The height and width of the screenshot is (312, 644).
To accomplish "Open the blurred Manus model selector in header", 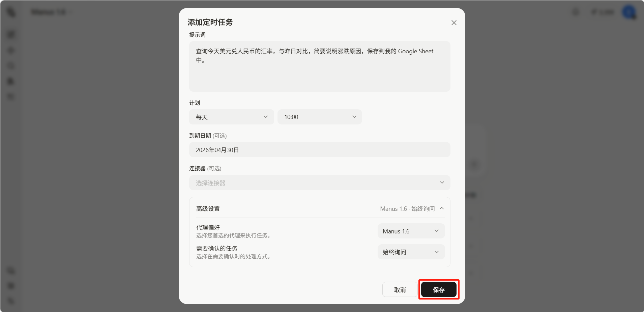I will 51,12.
